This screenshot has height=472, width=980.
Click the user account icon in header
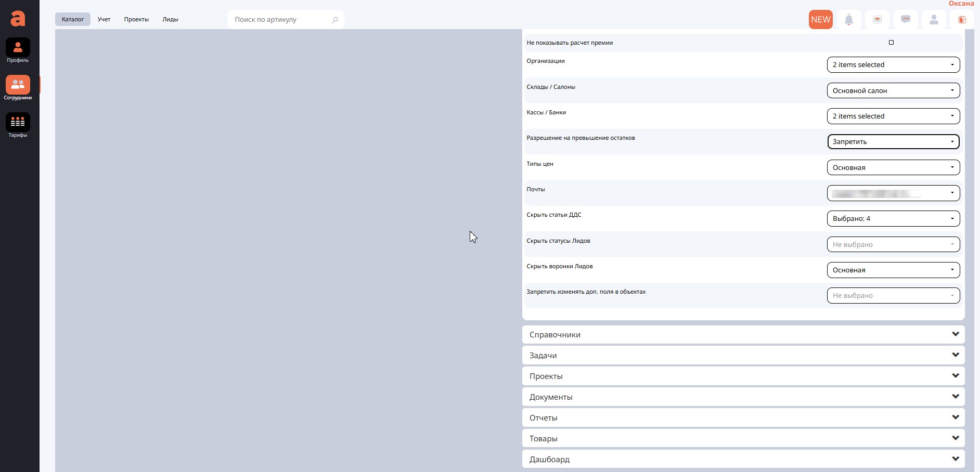(x=934, y=20)
